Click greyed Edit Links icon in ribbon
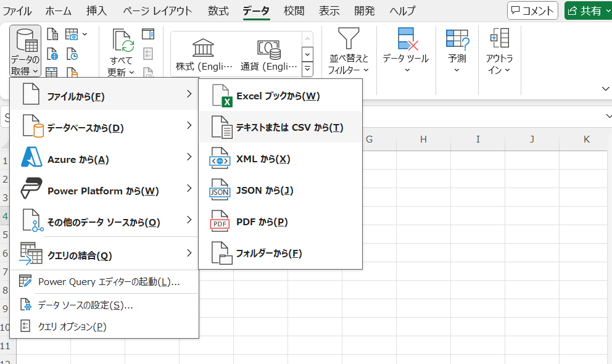Image resolution: width=612 pixels, height=364 pixels. 148,73
